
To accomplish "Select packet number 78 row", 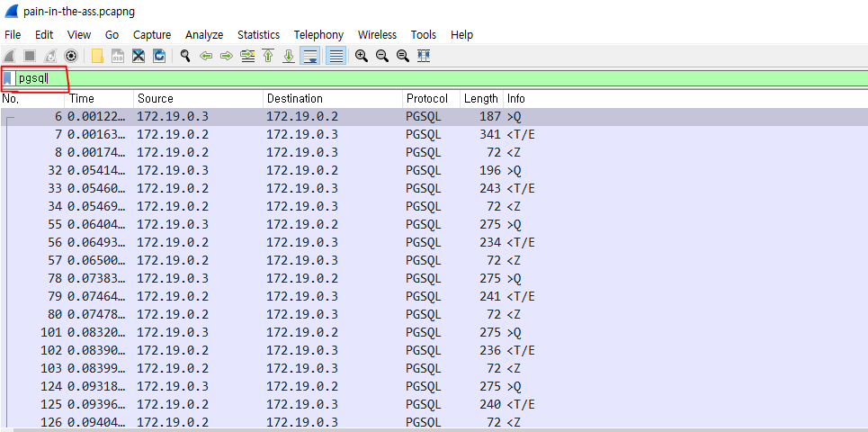I will pos(434,279).
